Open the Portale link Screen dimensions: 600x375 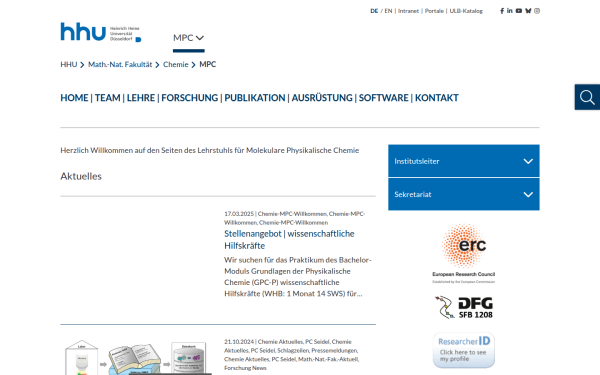click(434, 11)
